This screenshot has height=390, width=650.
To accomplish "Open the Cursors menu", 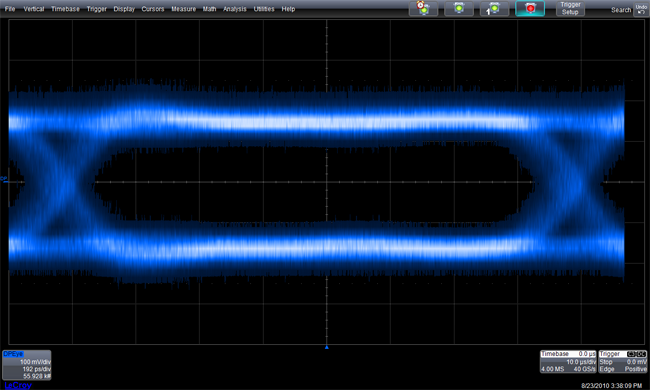I will pos(153,9).
